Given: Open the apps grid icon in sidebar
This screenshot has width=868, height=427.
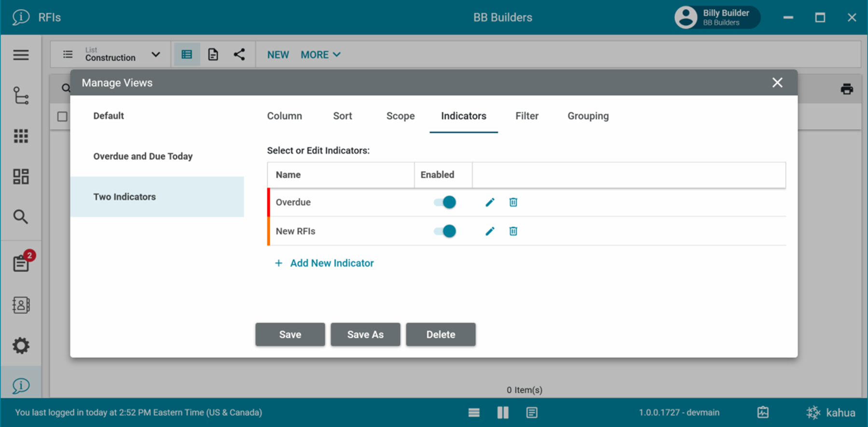Looking at the screenshot, I should tap(21, 136).
